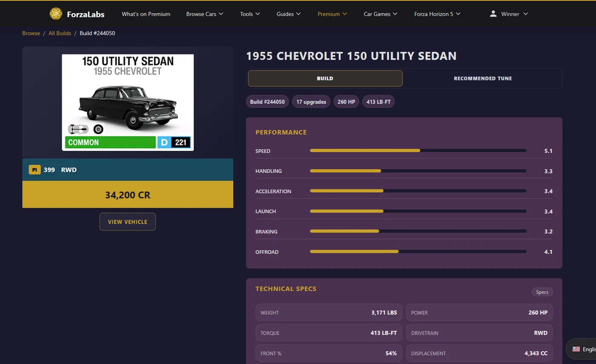This screenshot has width=596, height=364.
Task: Click the RWD label beside PI 399
Action: [69, 170]
